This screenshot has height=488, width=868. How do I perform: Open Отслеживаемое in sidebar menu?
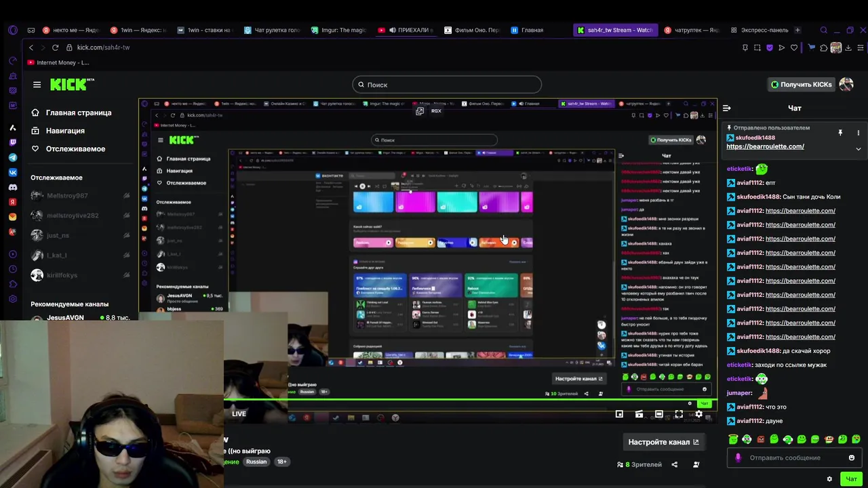[68, 149]
